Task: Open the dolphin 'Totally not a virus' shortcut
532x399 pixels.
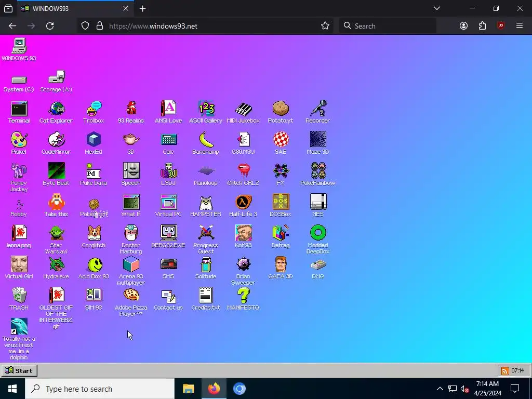Action: 19,339
